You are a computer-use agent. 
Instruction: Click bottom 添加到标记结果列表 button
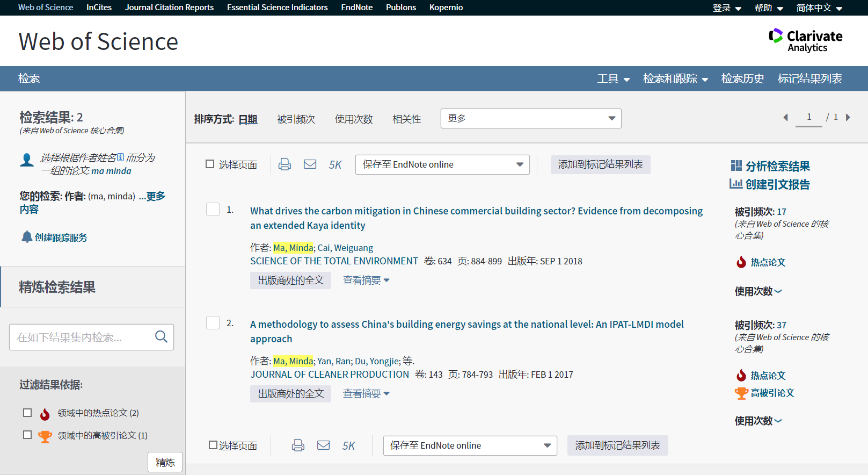click(617, 445)
